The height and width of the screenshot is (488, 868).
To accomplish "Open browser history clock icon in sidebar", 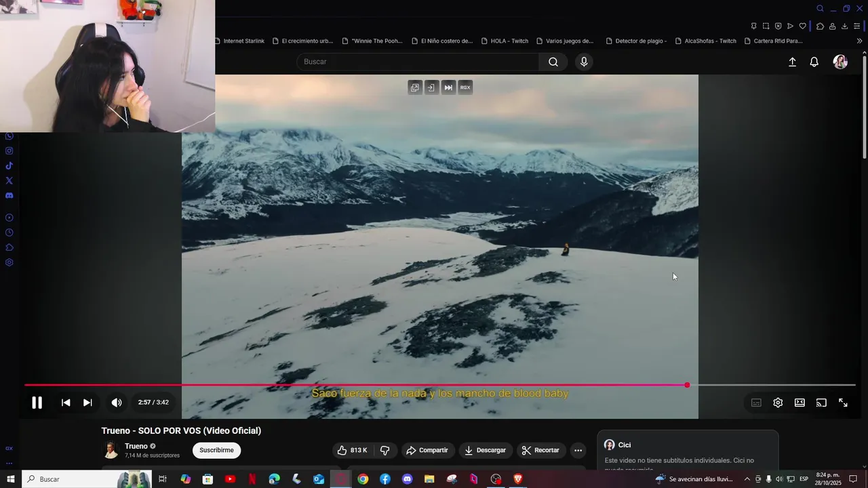I will pos(9,232).
